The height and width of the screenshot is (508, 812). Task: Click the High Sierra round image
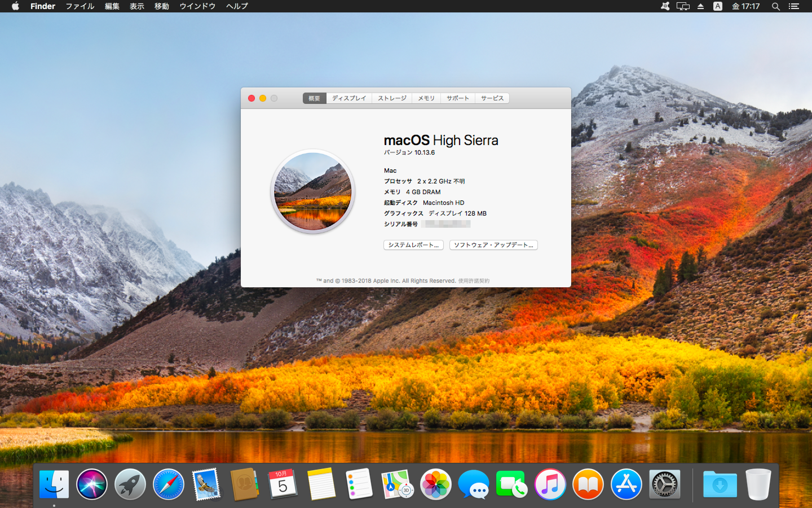pos(313,192)
